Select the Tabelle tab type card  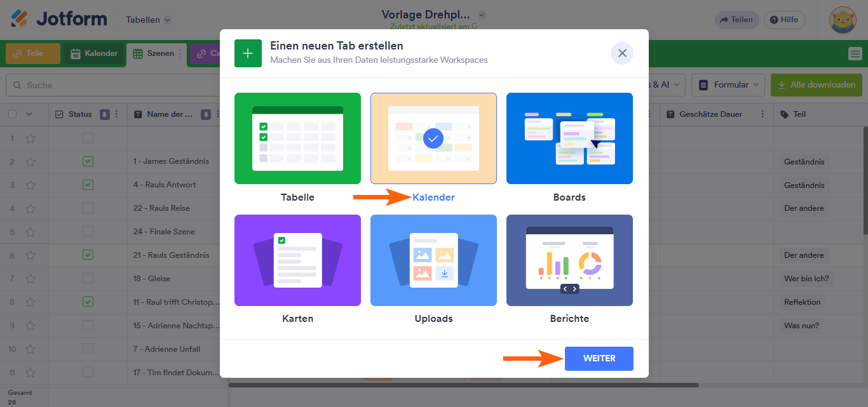point(297,138)
